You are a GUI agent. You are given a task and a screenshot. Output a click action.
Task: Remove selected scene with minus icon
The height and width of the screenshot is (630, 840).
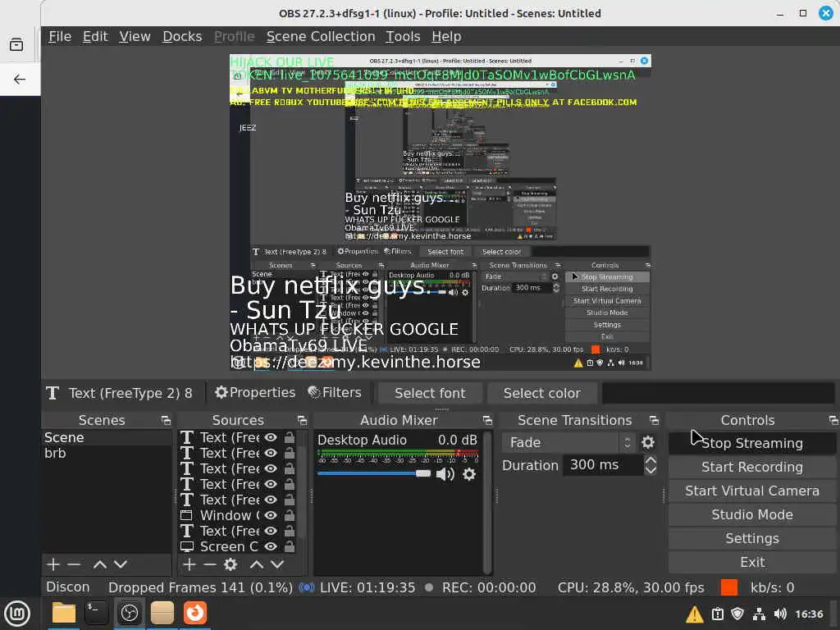[74, 564]
